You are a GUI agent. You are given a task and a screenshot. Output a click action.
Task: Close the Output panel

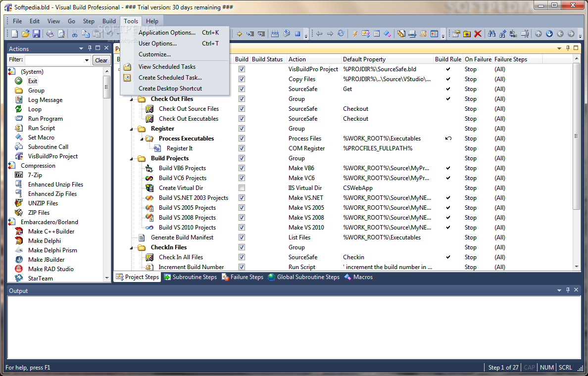(x=576, y=290)
